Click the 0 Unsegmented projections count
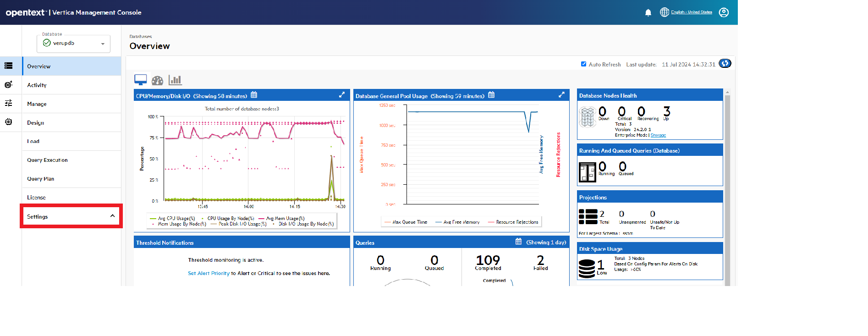The height and width of the screenshot is (336, 868). tap(621, 214)
